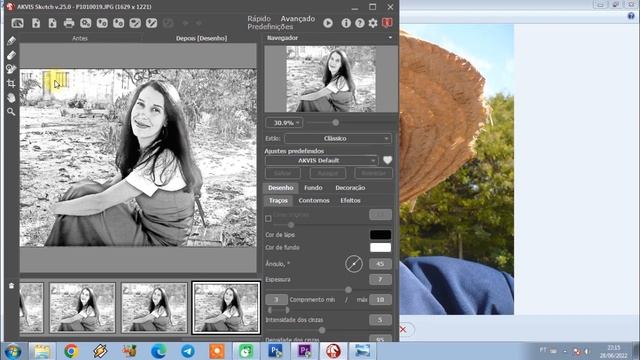This screenshot has height=360, width=640.
Task: Click the Espessura value field 7
Action: pos(380,280)
